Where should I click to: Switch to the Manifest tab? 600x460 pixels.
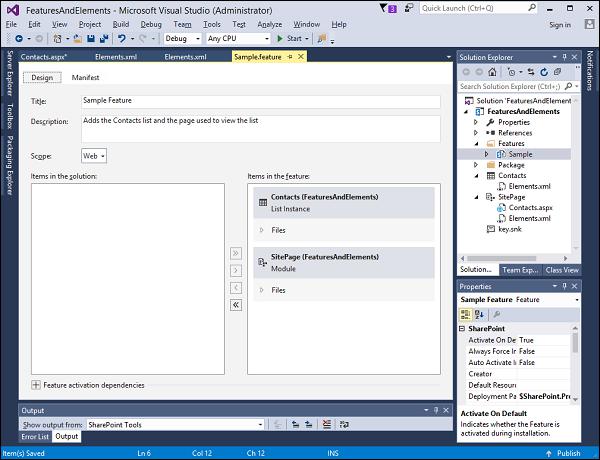pos(85,77)
